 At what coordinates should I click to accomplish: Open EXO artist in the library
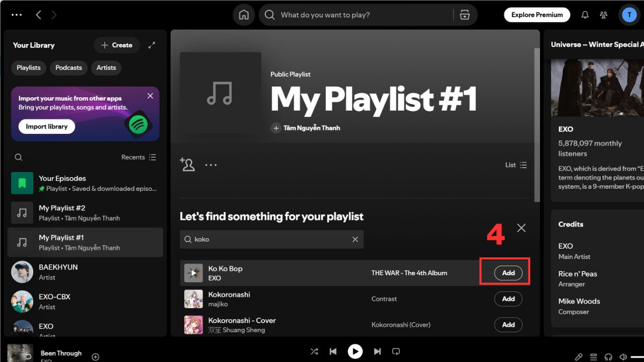click(x=85, y=328)
